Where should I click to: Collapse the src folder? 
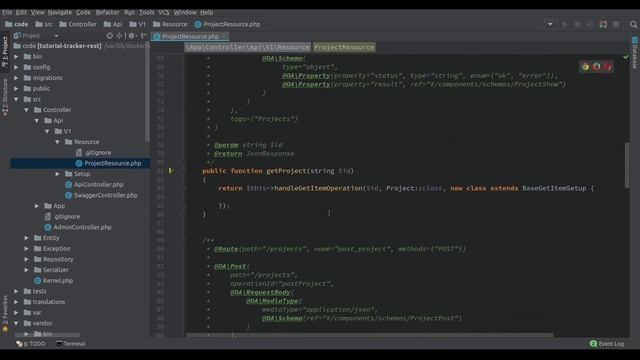pyautogui.click(x=16, y=99)
